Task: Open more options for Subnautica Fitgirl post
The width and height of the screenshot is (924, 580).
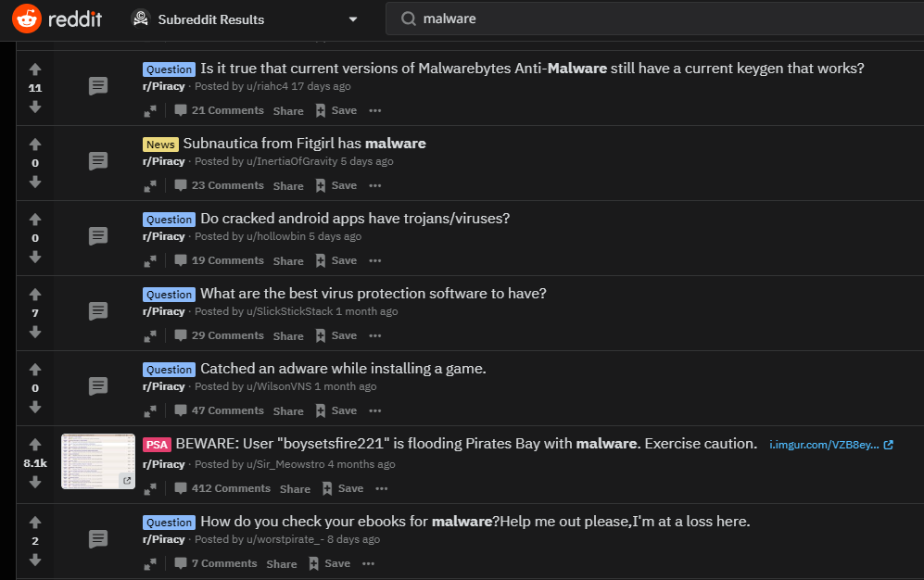Action: 375,185
